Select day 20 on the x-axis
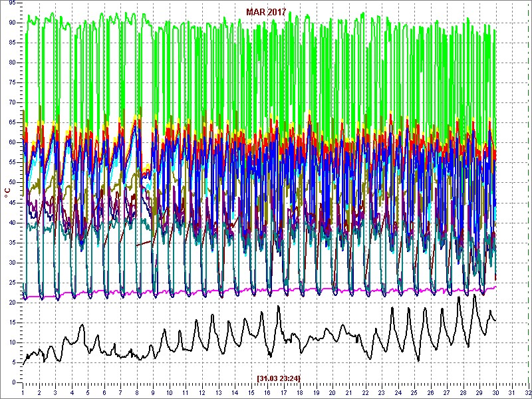This screenshot has height=399, width=532. pos(333,392)
